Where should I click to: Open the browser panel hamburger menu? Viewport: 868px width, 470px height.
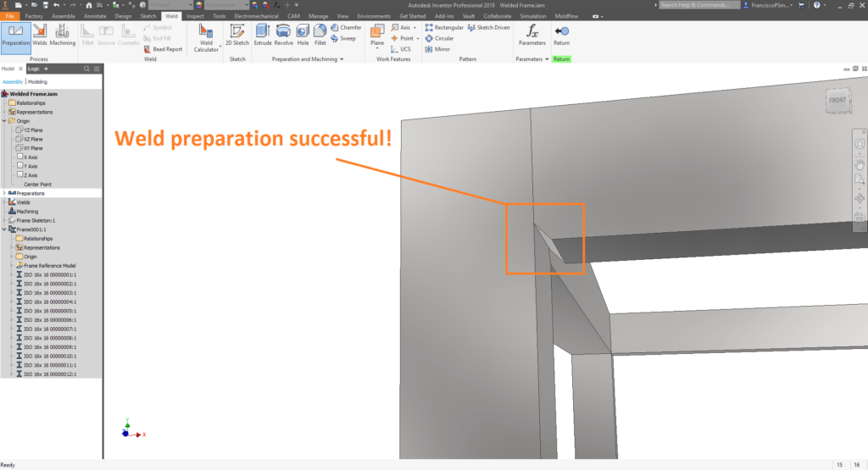coord(97,69)
